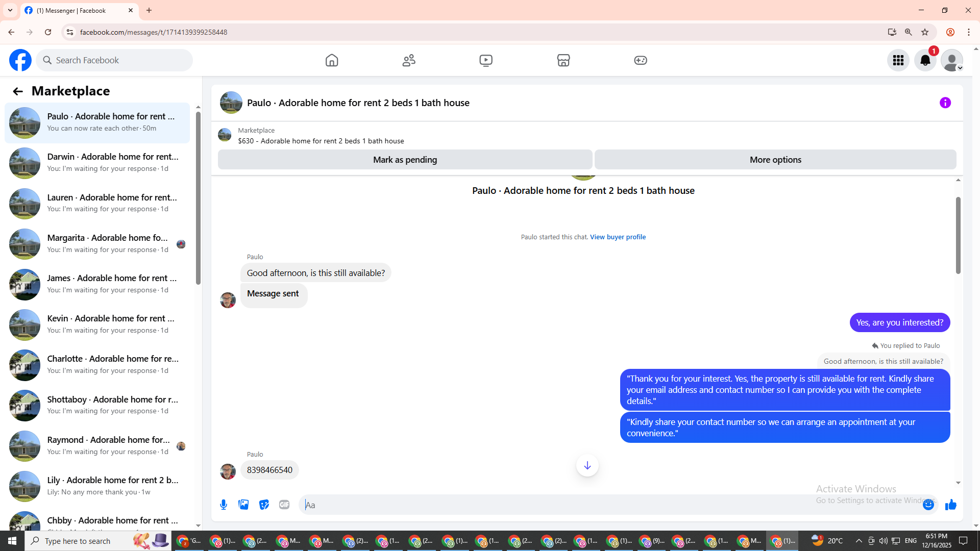The width and height of the screenshot is (980, 551).
Task: Choose a sticker using the sticker icon
Action: [x=264, y=505]
